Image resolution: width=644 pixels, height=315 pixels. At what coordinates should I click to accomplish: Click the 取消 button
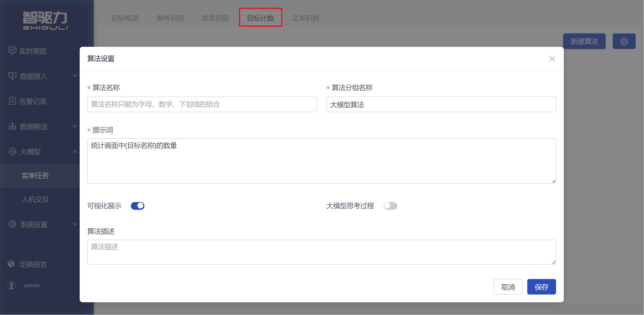pyautogui.click(x=508, y=287)
